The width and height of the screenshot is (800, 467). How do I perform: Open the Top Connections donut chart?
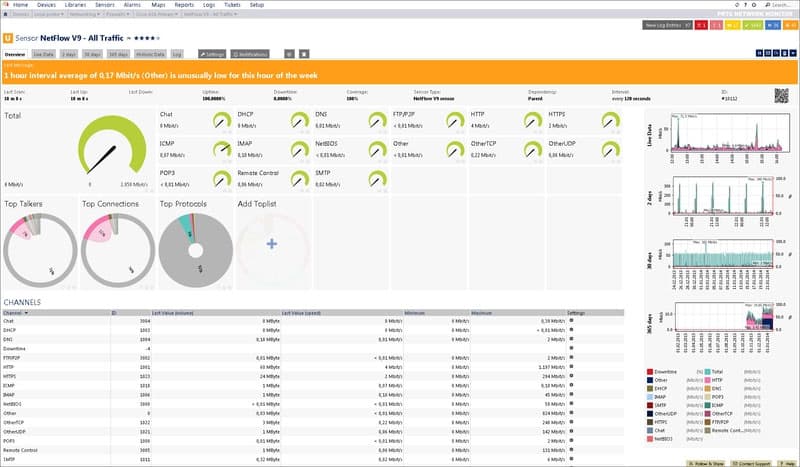coord(118,250)
